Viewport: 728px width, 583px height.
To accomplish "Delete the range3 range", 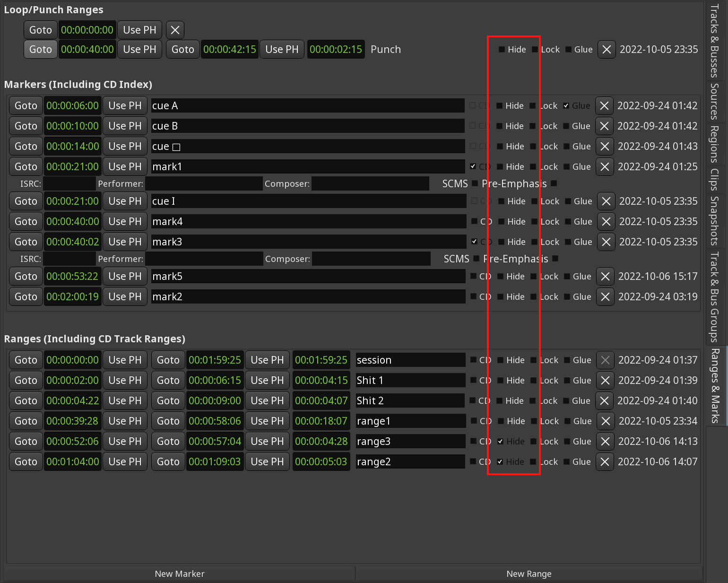I will pyautogui.click(x=605, y=441).
